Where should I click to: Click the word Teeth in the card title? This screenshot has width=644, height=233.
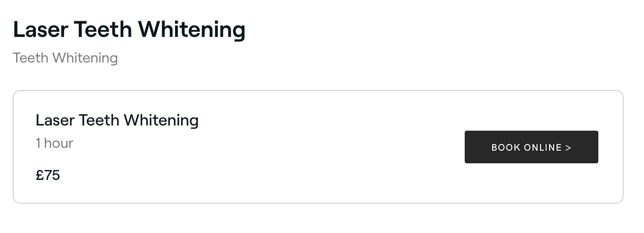point(99,120)
